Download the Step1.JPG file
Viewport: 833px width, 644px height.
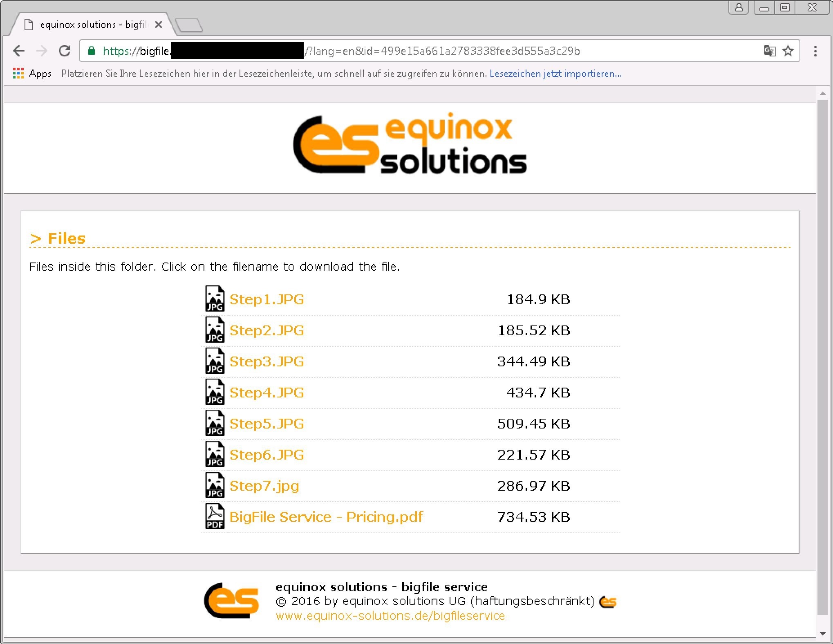tap(266, 299)
